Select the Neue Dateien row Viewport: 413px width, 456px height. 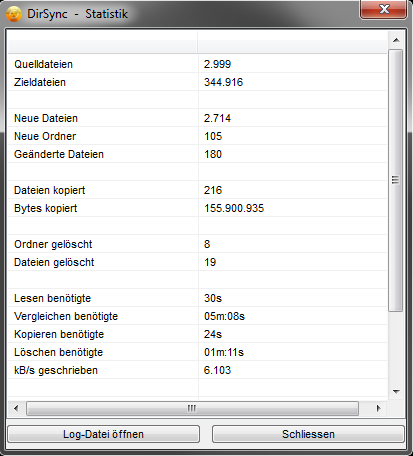[197, 118]
